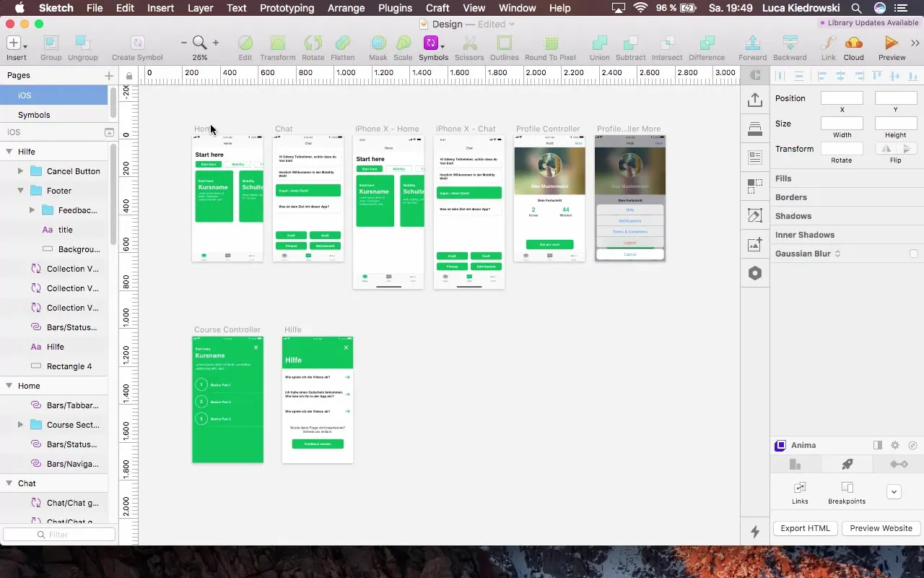Image resolution: width=924 pixels, height=578 pixels.
Task: Switch to the Anima rocket tab
Action: coord(847,464)
